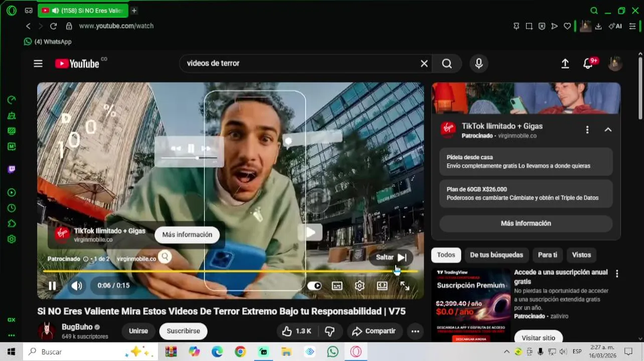
Task: Open browser tab search magnifier
Action: click(594, 11)
